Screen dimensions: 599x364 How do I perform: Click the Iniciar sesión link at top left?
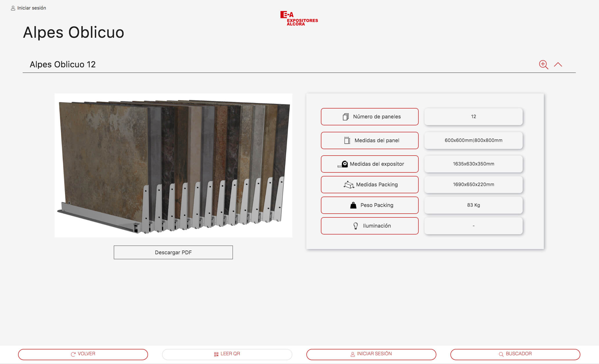pyautogui.click(x=31, y=8)
